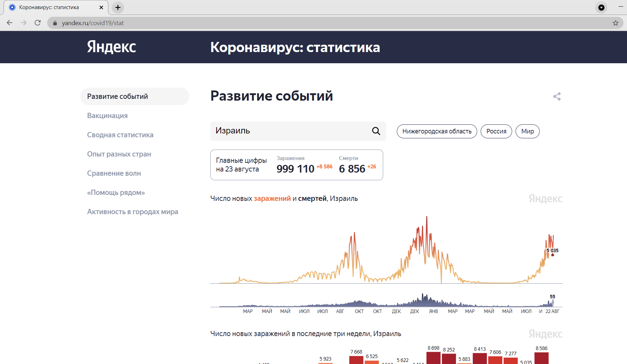Click the заражений legend word in chart title
The height and width of the screenshot is (364, 627).
coord(272,198)
